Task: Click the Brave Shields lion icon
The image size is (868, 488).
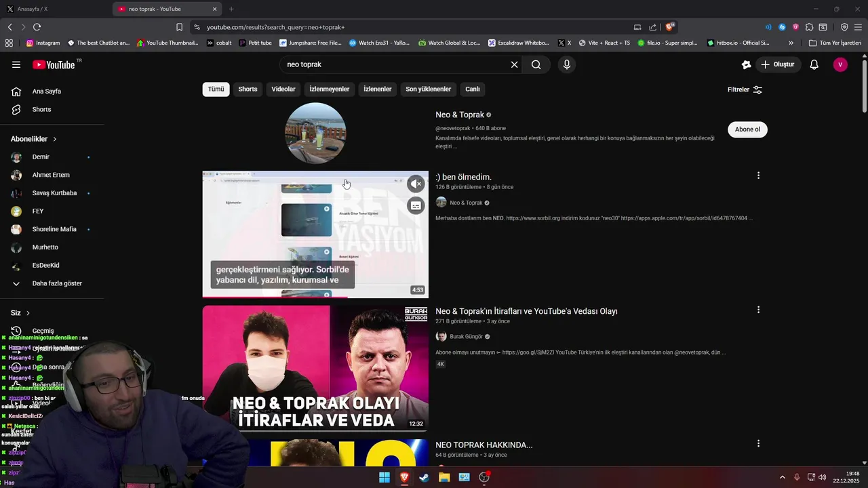Action: pyautogui.click(x=670, y=27)
